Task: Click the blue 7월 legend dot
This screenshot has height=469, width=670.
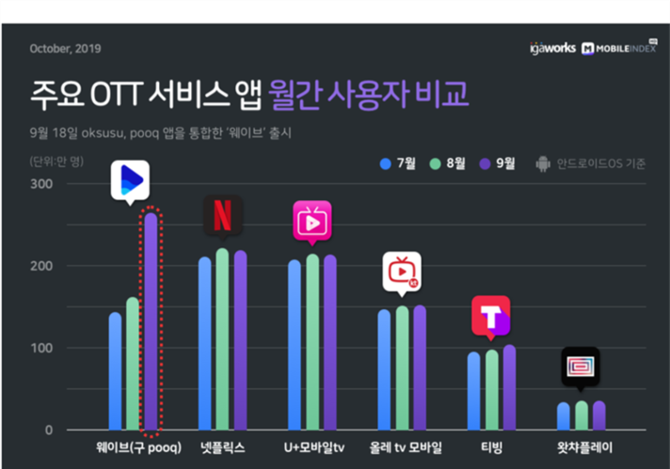Action: point(385,164)
